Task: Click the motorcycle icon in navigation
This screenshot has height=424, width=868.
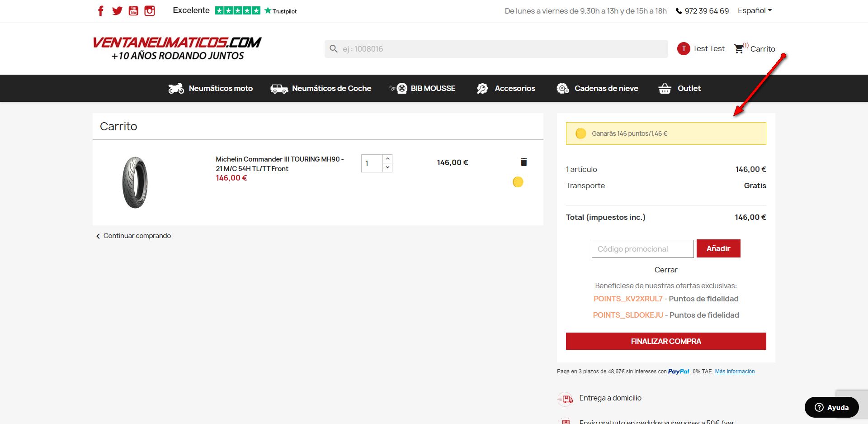Action: (x=176, y=88)
